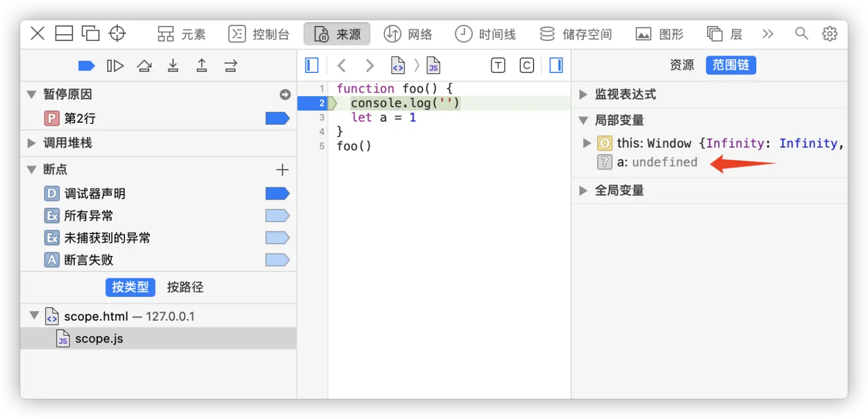Select 所有异常 breakpoint row
Image resolution: width=868 pixels, height=419 pixels.
click(158, 216)
